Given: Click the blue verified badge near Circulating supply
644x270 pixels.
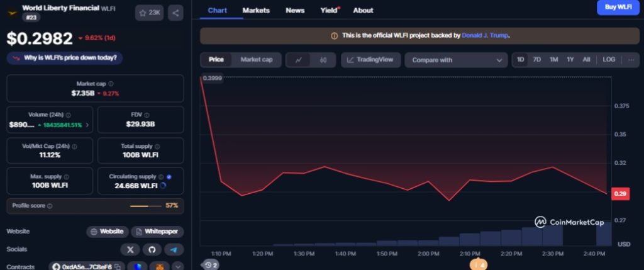Looking at the screenshot, I should pyautogui.click(x=169, y=177).
